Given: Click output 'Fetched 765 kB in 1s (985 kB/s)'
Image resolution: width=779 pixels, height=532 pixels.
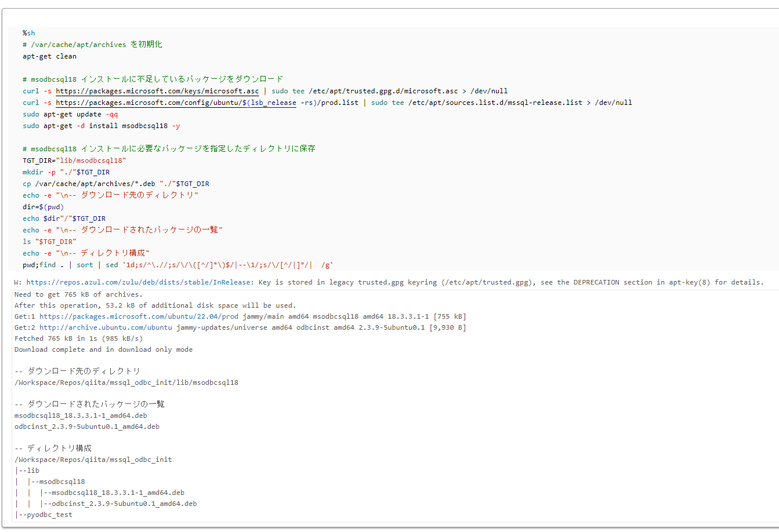Looking at the screenshot, I should pos(78,338).
